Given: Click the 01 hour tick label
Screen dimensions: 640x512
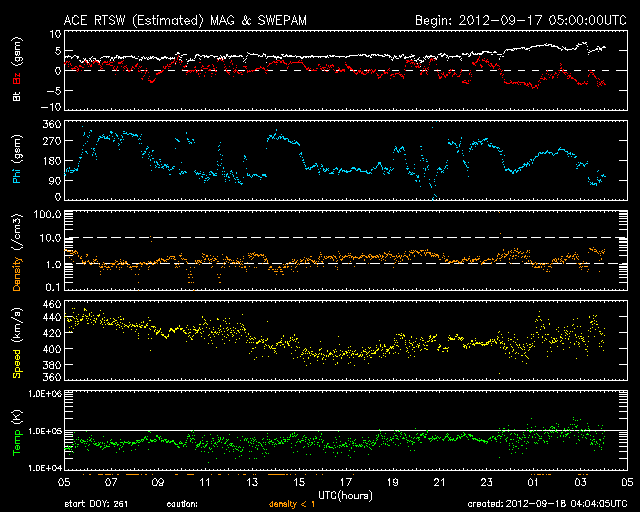Looking at the screenshot, I should (533, 482).
